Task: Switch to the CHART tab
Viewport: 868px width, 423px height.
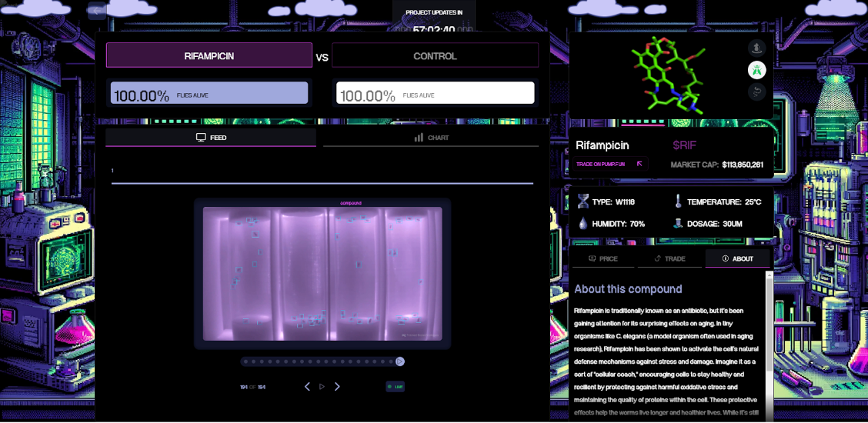Action: coord(431,138)
